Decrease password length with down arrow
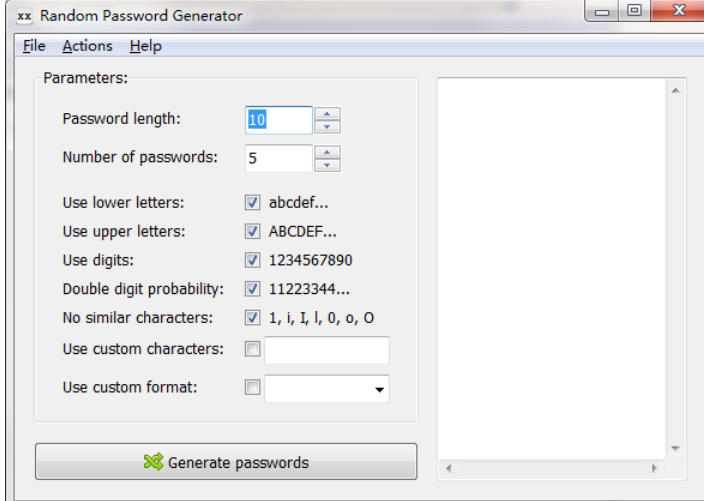This screenshot has width=704, height=501. coord(327,127)
